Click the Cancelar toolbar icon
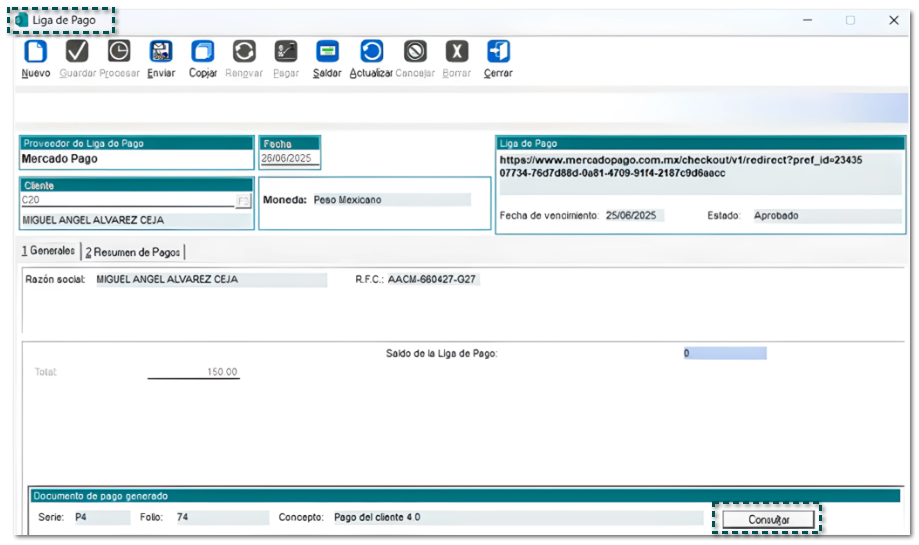Screen dimensions: 919x545 [415, 52]
